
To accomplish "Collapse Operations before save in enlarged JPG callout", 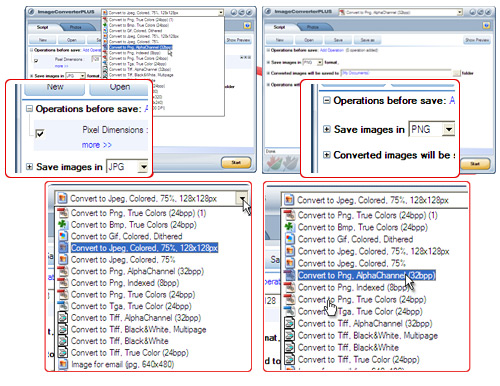I will tap(29, 109).
